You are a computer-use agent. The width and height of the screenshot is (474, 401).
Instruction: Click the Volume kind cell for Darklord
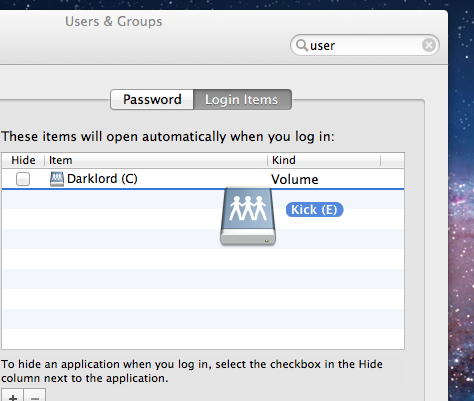click(x=295, y=180)
